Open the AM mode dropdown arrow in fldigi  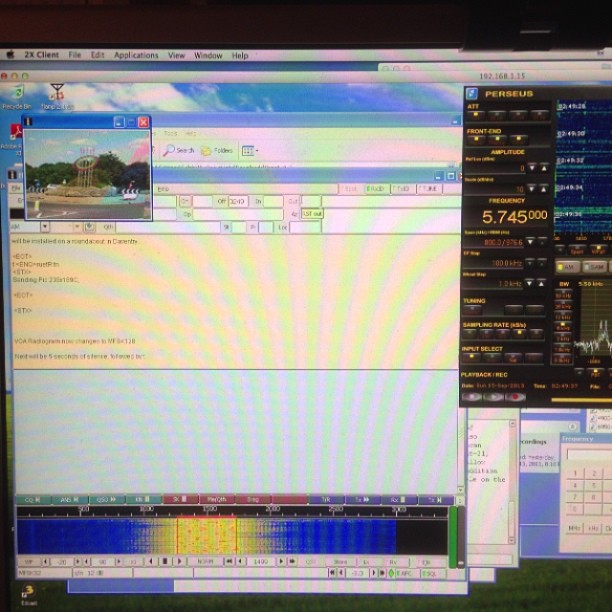(x=45, y=227)
